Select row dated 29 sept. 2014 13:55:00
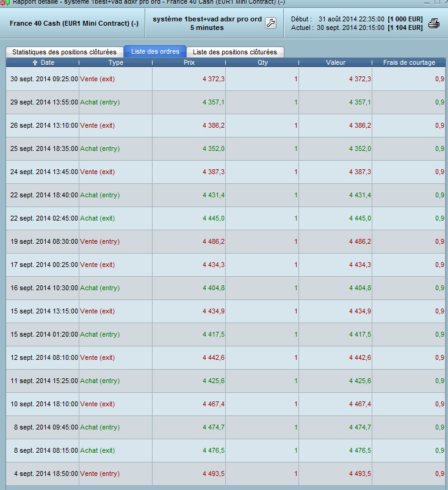This screenshot has width=448, height=490. tap(225, 103)
